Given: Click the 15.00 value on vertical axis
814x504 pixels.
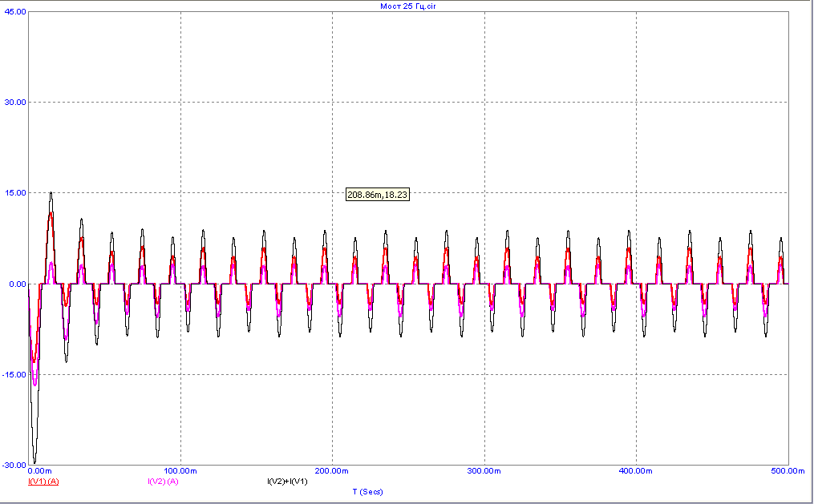Looking at the screenshot, I should point(15,193).
